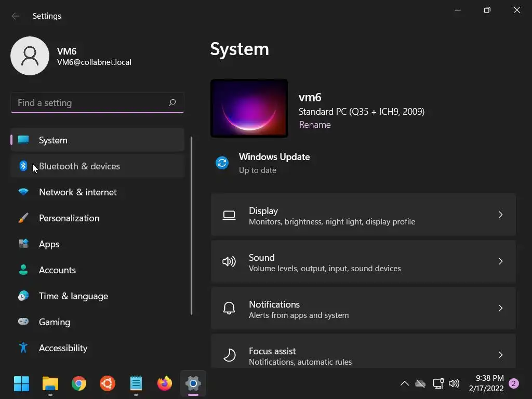Screen dimensions: 532x399
Task: Open the clock showing 9:38 PM
Action: coord(486,383)
